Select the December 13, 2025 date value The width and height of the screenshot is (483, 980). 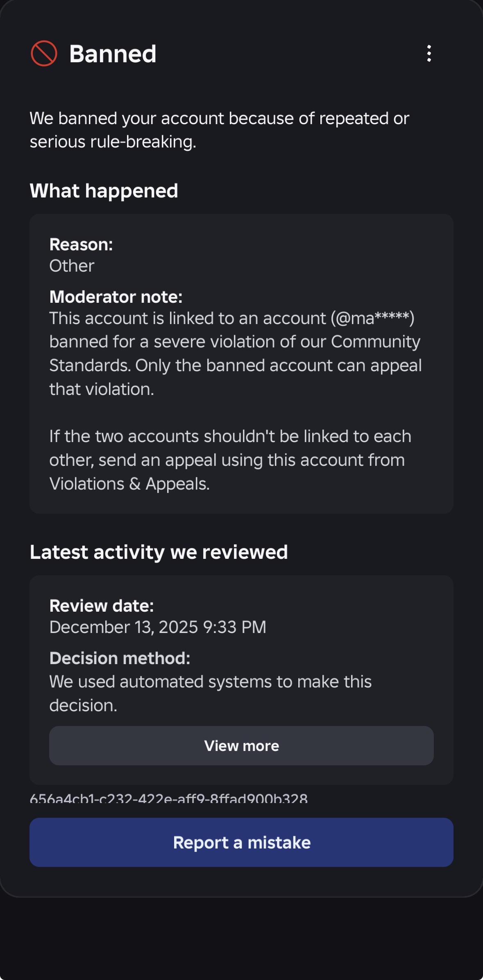coord(158,627)
